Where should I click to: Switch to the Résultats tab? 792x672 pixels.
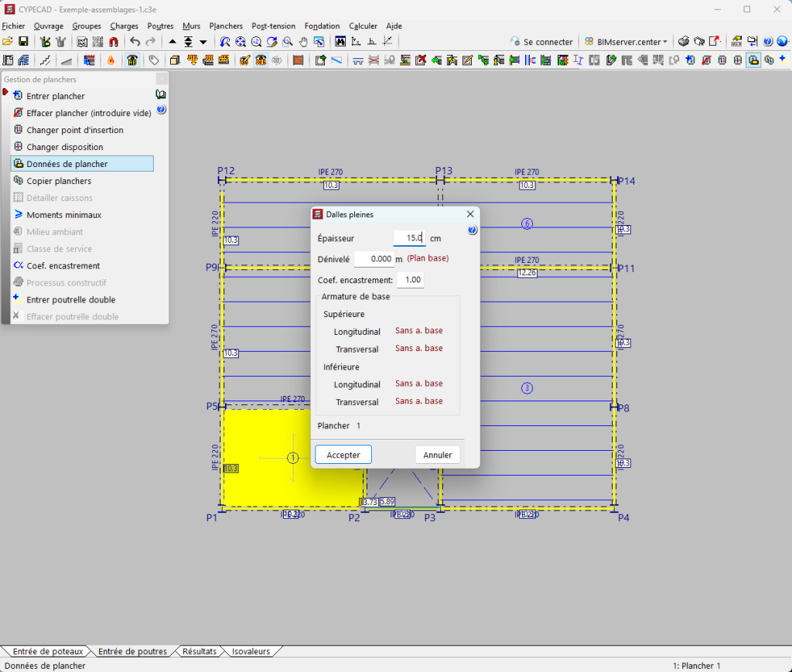click(200, 651)
